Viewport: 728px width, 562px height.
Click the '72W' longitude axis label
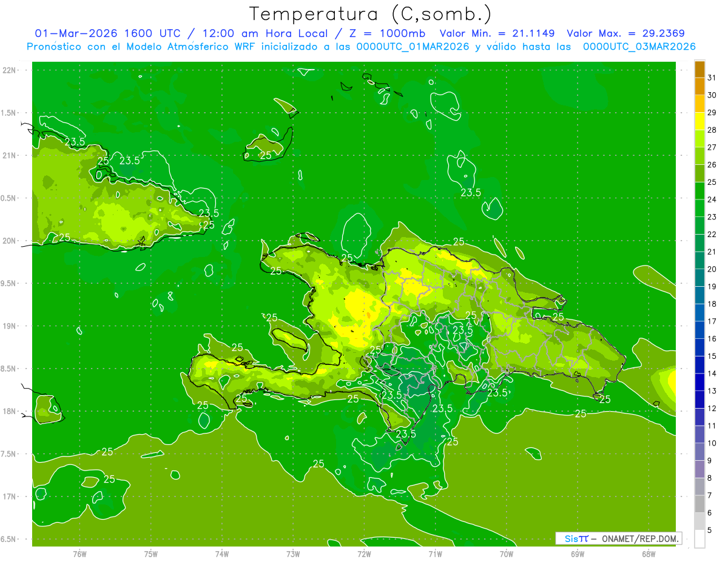pos(364,554)
